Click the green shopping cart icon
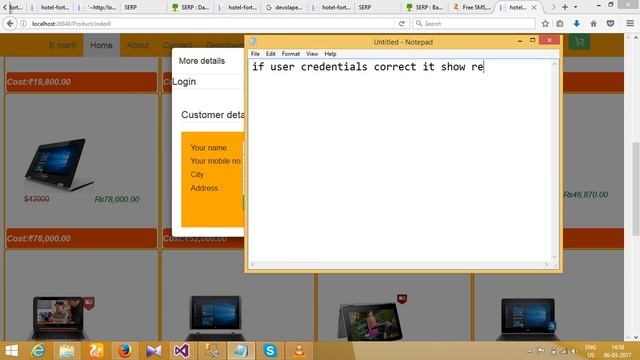This screenshot has height=360, width=640. [x=579, y=42]
